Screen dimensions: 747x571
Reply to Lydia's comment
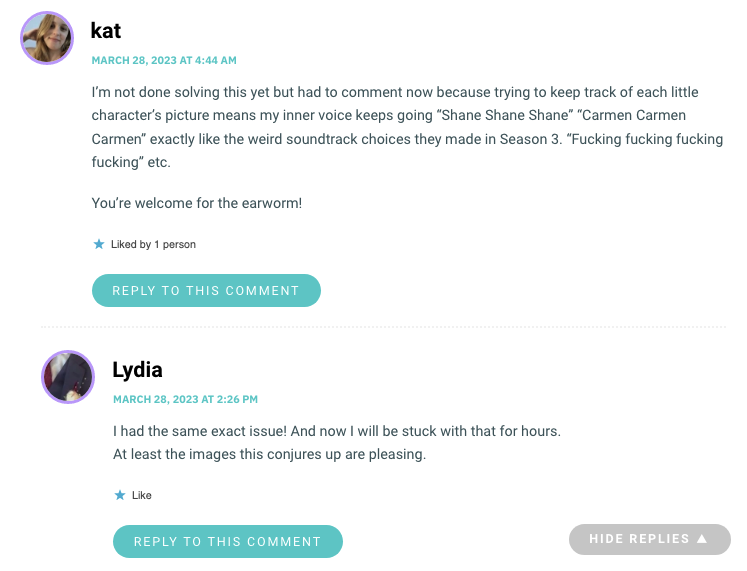click(228, 541)
